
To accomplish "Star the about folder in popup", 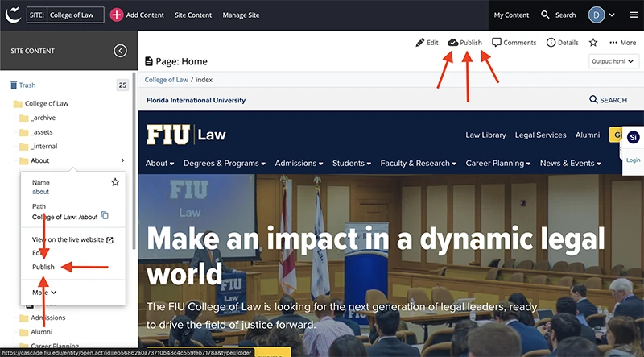I will click(115, 182).
